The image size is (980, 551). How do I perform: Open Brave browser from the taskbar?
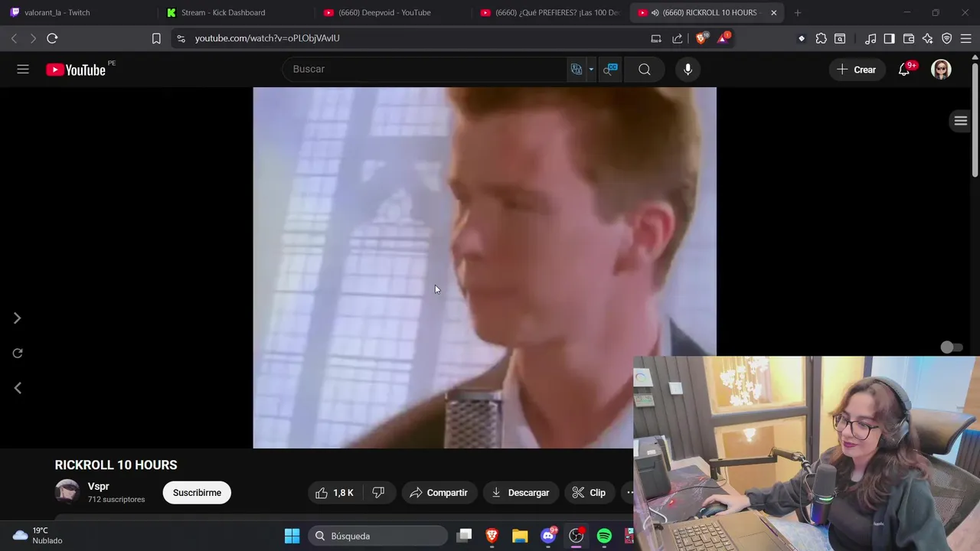(492, 536)
